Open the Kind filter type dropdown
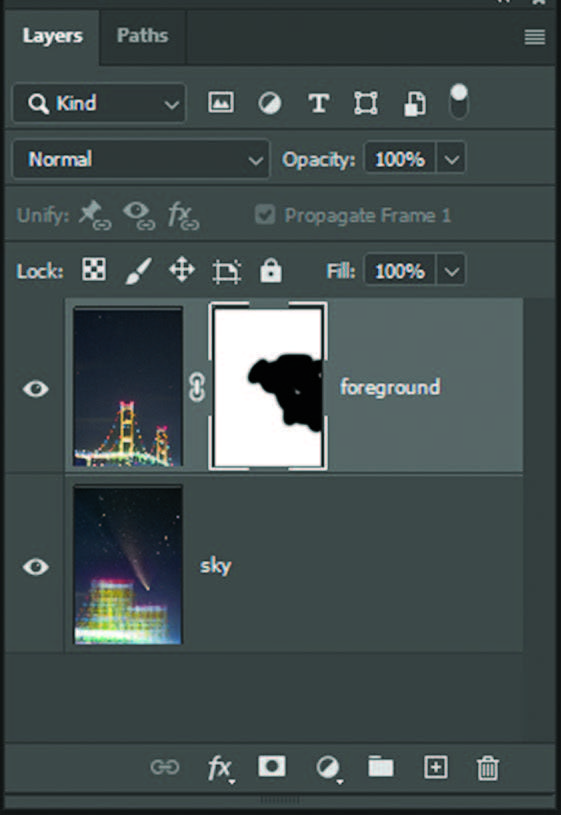Screen dimensions: 561x815 coord(99,103)
